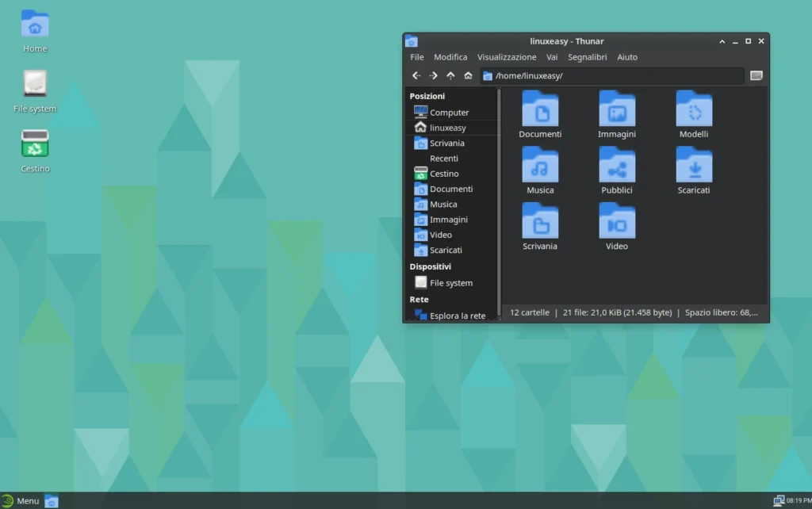
Task: Click Esplora la rete in the sidebar
Action: [456, 315]
